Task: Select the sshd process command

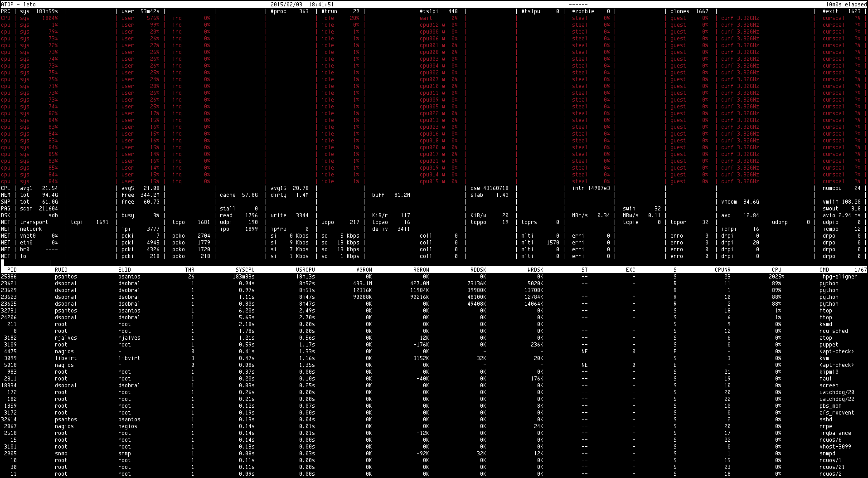Action: [825, 419]
